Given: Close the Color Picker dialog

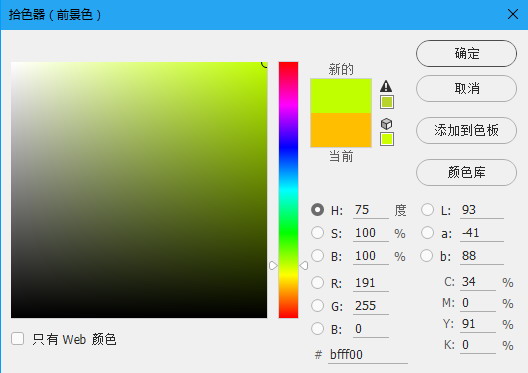Looking at the screenshot, I should (x=513, y=14).
